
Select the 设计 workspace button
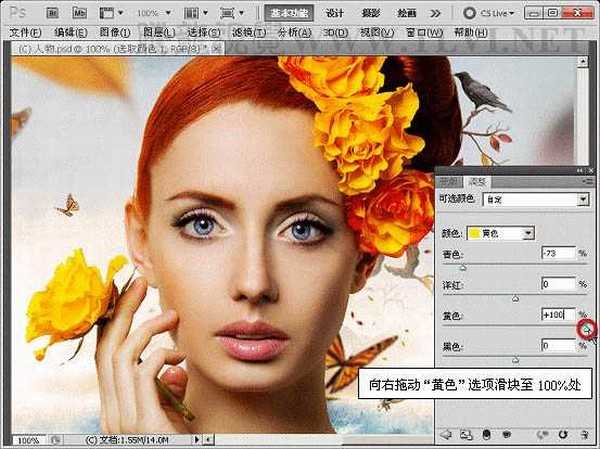pos(335,14)
